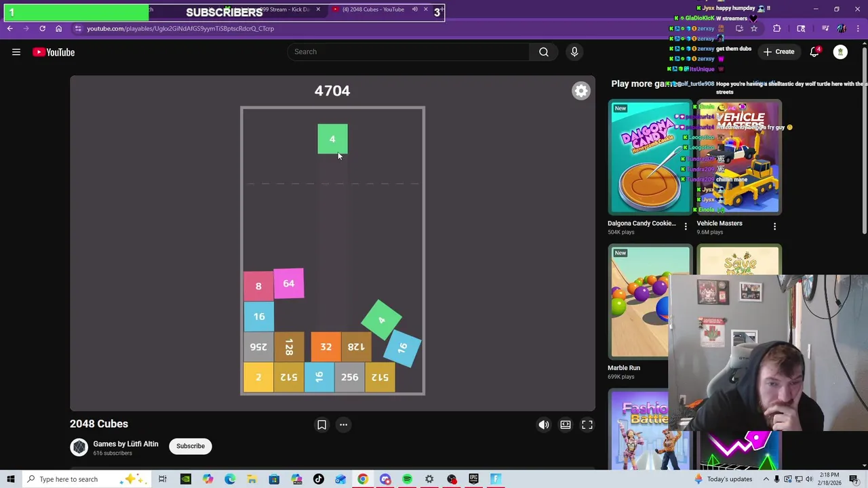Open Today's updates widget
Image resolution: width=868 pixels, height=488 pixels.
coord(724,479)
